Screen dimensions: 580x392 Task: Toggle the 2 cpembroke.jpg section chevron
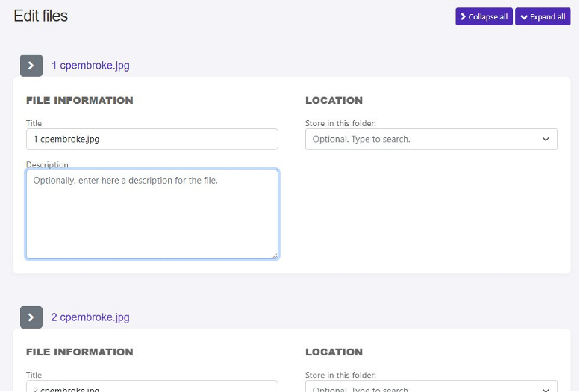tap(31, 317)
